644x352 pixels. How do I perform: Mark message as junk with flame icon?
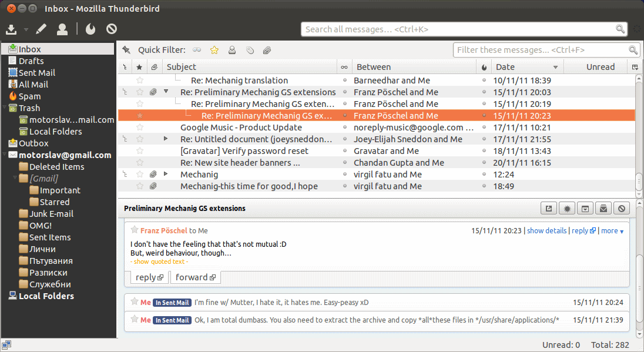[90, 29]
